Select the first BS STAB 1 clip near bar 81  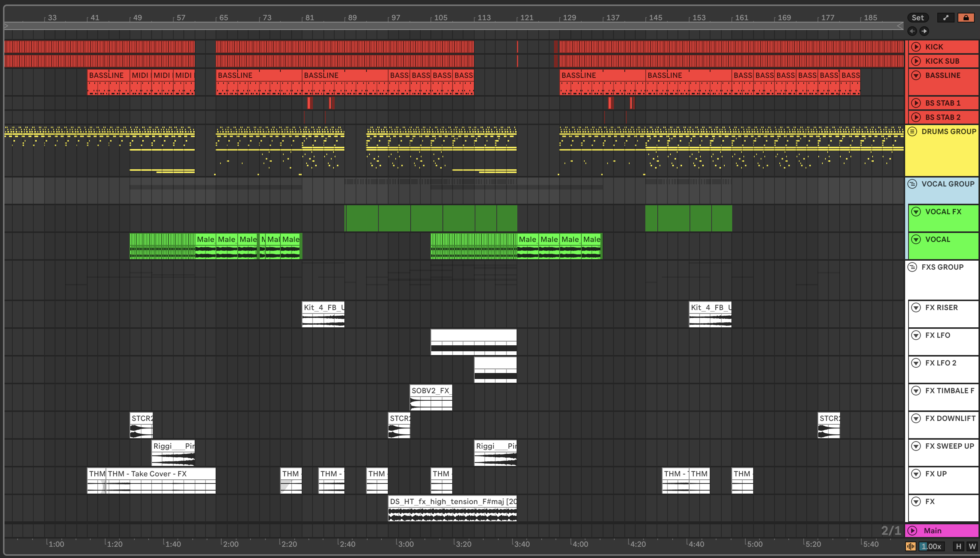pyautogui.click(x=310, y=103)
